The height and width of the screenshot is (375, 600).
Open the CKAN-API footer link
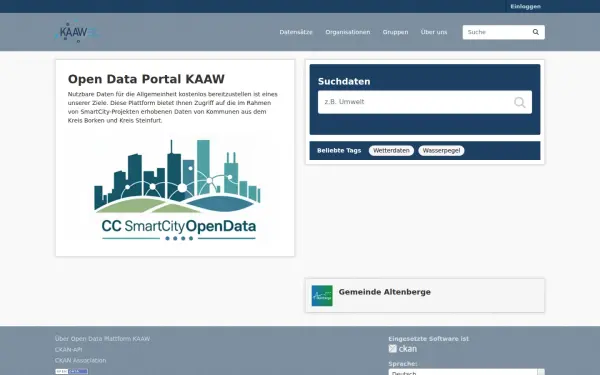click(68, 349)
